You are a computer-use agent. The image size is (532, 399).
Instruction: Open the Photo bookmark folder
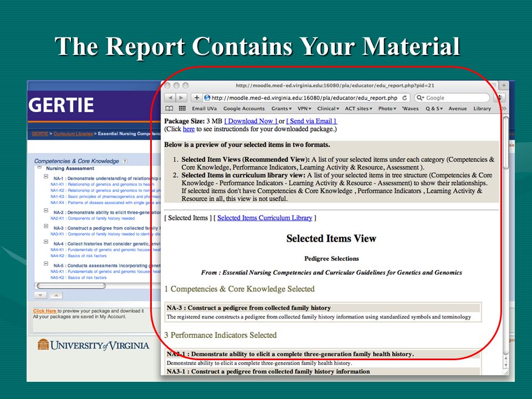(x=387, y=109)
